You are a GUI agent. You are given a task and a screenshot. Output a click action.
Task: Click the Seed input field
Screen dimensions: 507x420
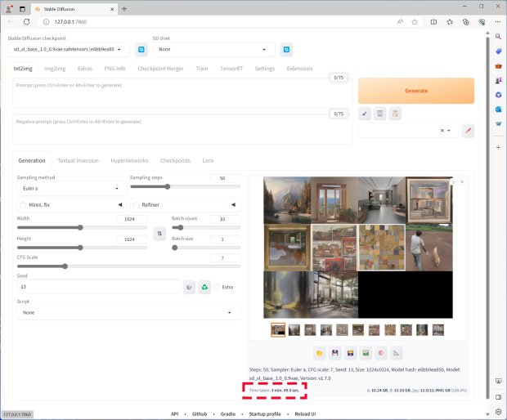click(x=98, y=287)
